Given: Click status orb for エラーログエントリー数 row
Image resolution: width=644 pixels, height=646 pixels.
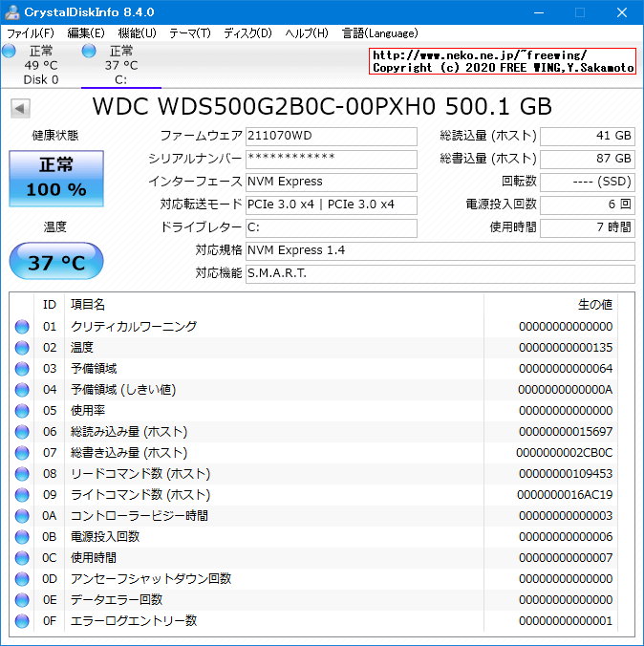Looking at the screenshot, I should 22,621.
